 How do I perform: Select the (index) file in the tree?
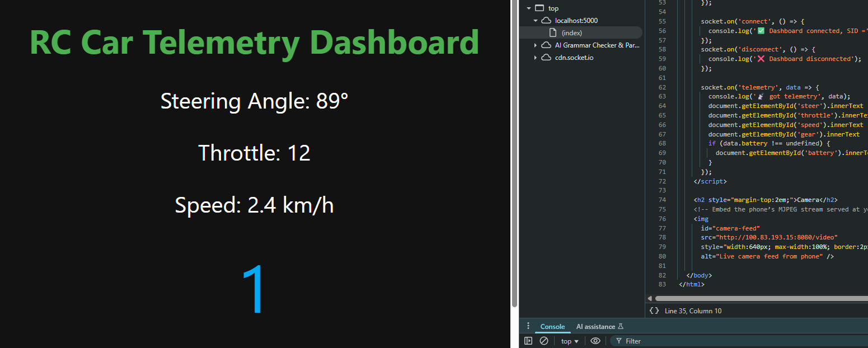[x=572, y=33]
